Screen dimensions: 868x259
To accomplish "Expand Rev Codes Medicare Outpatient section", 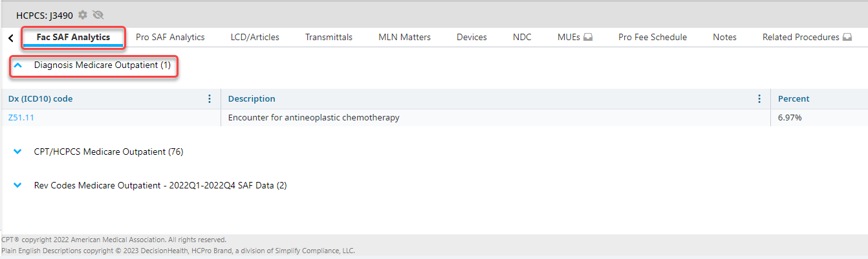I will point(18,186).
